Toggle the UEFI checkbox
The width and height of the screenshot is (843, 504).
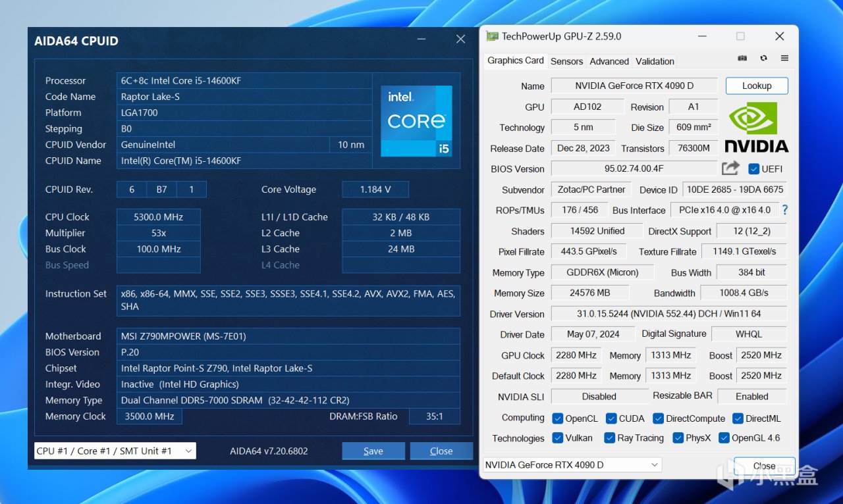[x=754, y=168]
